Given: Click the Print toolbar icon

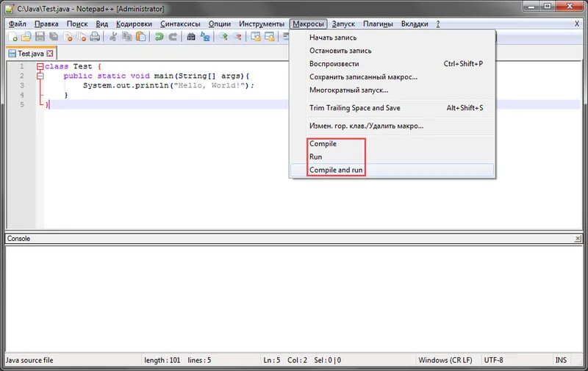Looking at the screenshot, I should pos(96,37).
